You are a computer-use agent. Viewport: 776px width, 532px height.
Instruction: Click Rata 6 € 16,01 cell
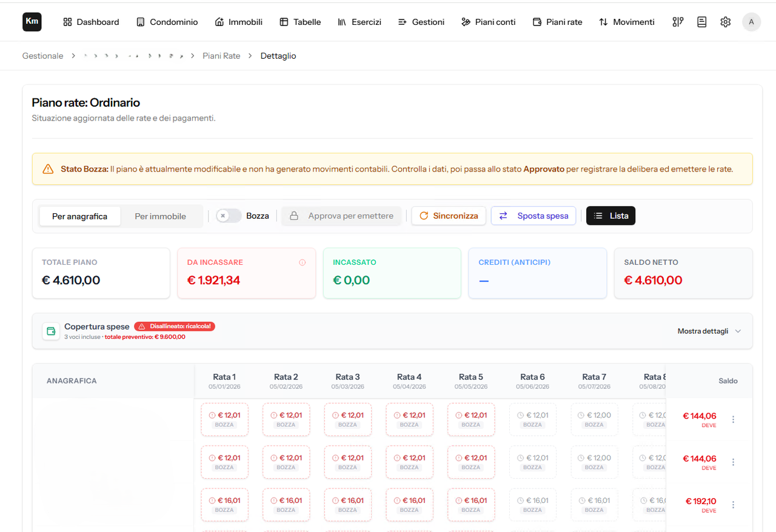coord(532,505)
